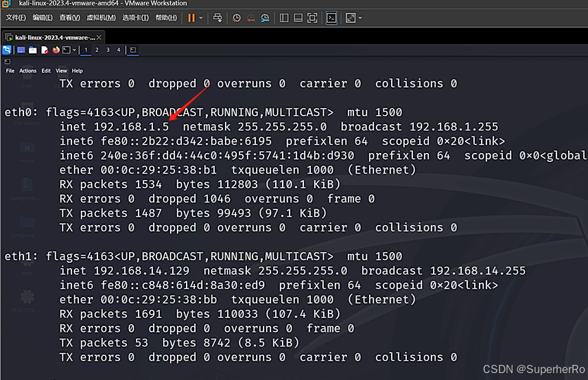
Task: Open the terminal Help menu
Action: point(78,71)
